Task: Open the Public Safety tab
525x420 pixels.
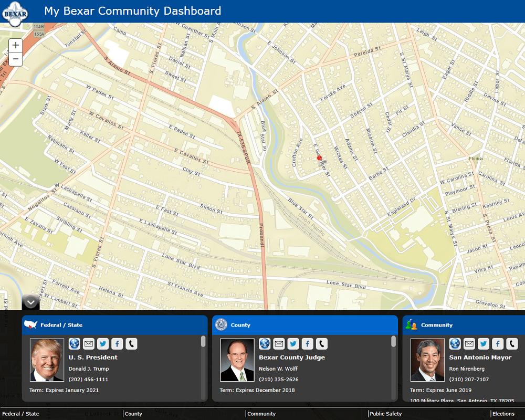Action: (385, 414)
